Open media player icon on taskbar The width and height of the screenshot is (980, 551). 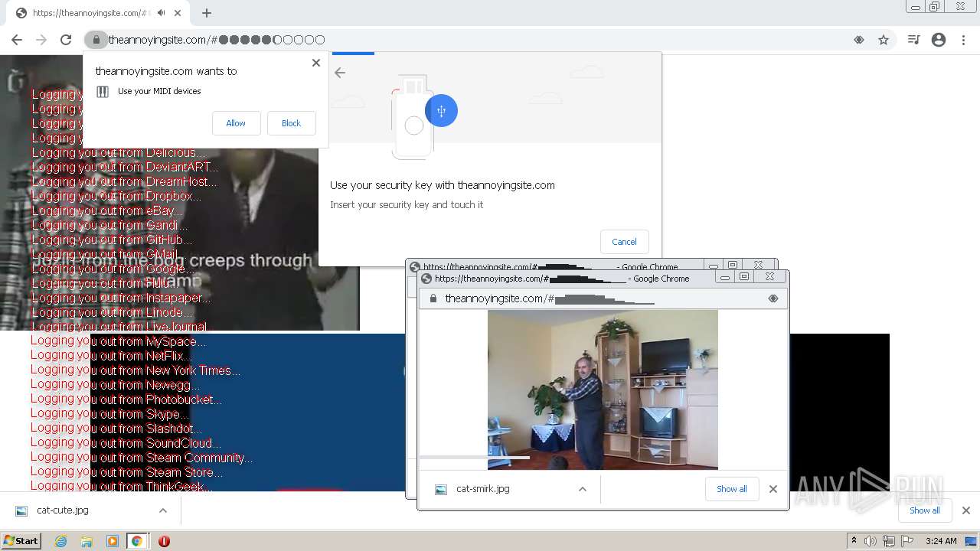(113, 541)
